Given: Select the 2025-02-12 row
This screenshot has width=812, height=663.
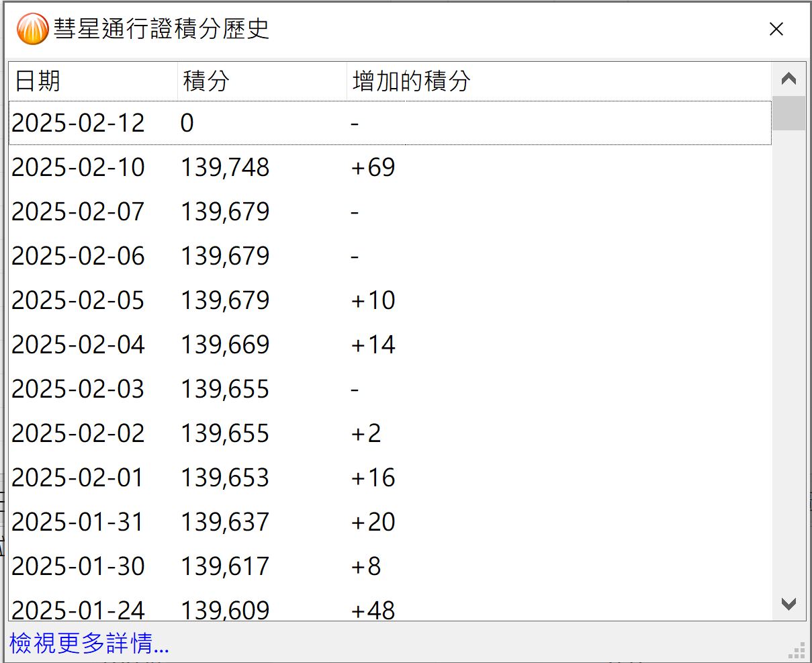Looking at the screenshot, I should (x=390, y=123).
